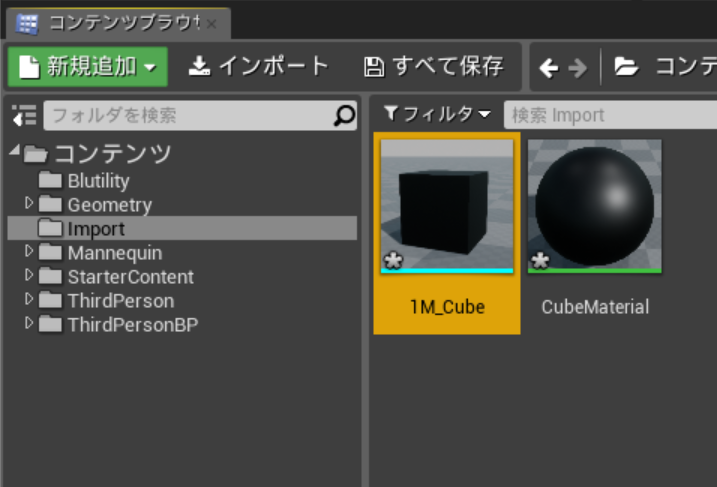This screenshot has height=487, width=717.
Task: Toggle the sources panel show/hide icon
Action: pyautogui.click(x=24, y=115)
